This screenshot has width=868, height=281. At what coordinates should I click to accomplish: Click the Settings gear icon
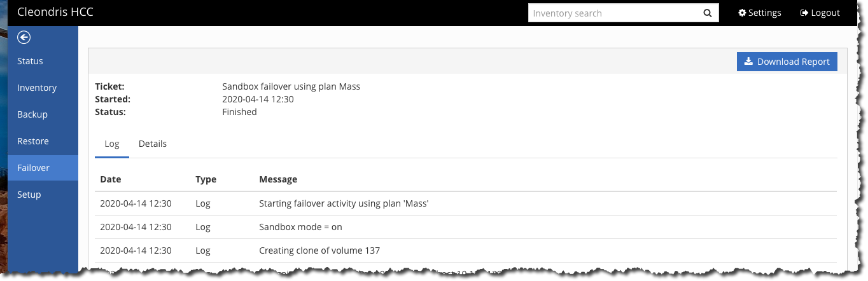742,13
